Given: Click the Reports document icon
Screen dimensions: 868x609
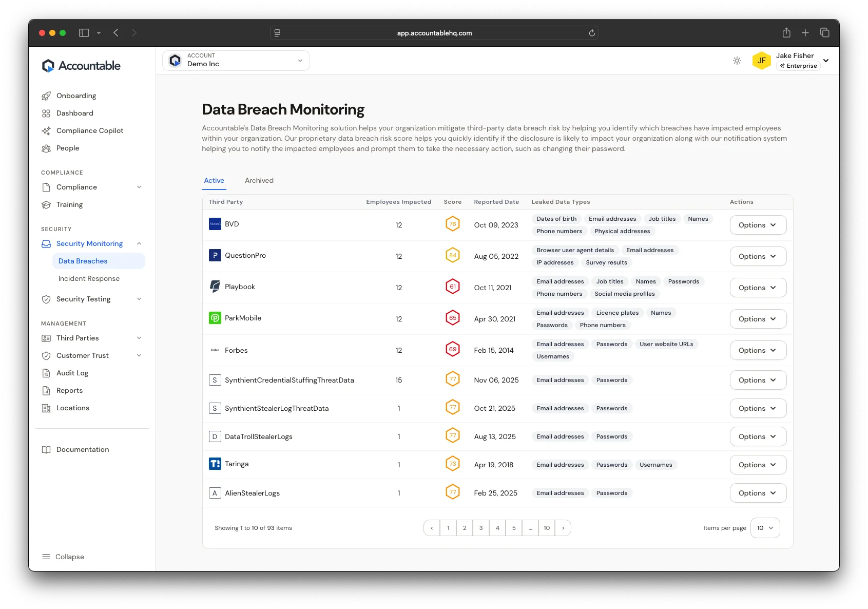Looking at the screenshot, I should [46, 391].
